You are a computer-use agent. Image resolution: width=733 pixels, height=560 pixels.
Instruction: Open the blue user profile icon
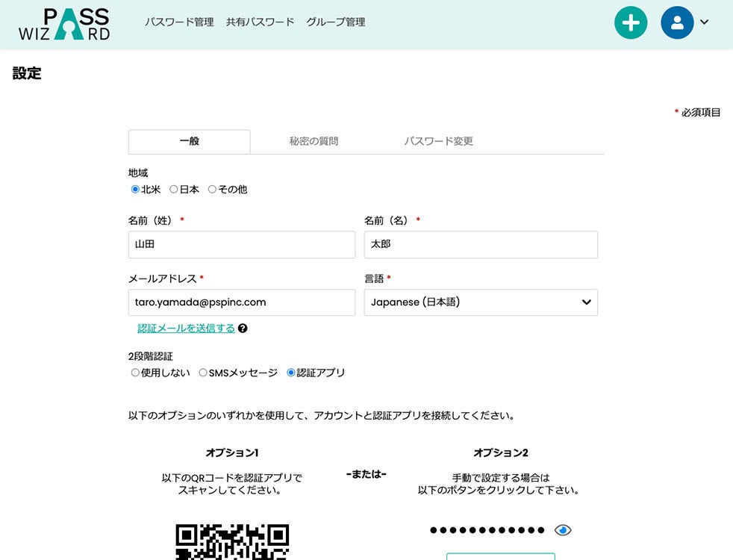677,22
